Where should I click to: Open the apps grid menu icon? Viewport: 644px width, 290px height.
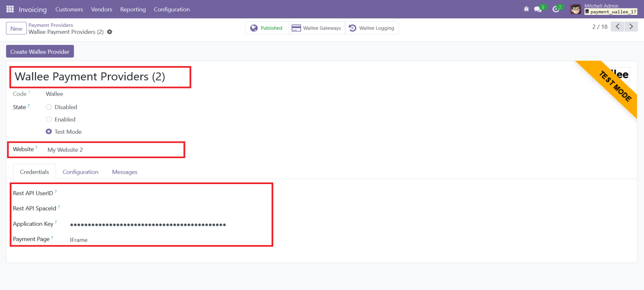coord(10,9)
